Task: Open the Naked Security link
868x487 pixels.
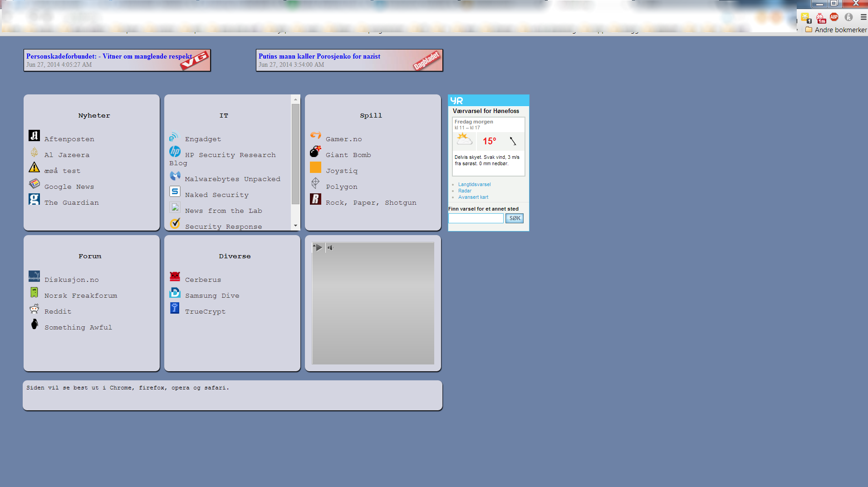Action: click(x=217, y=195)
